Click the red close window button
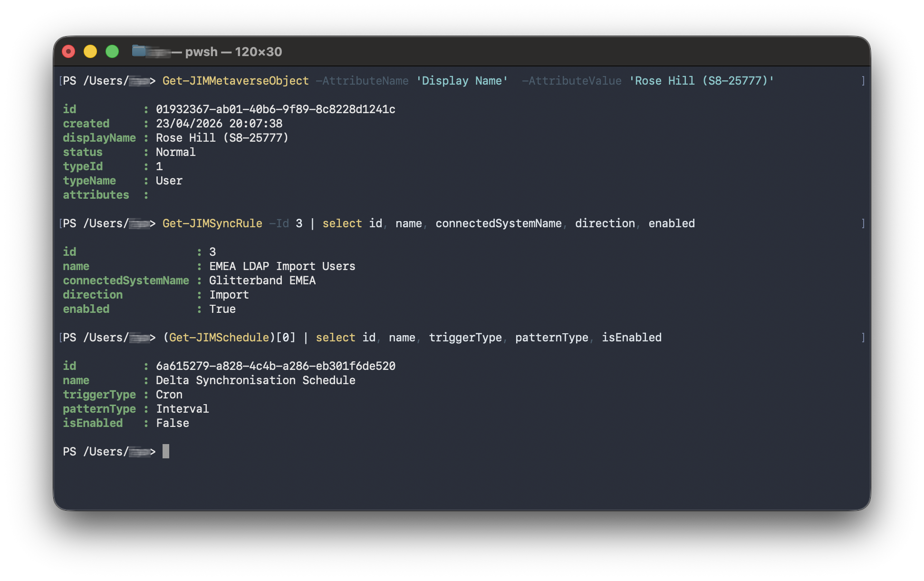The image size is (924, 581). click(69, 51)
